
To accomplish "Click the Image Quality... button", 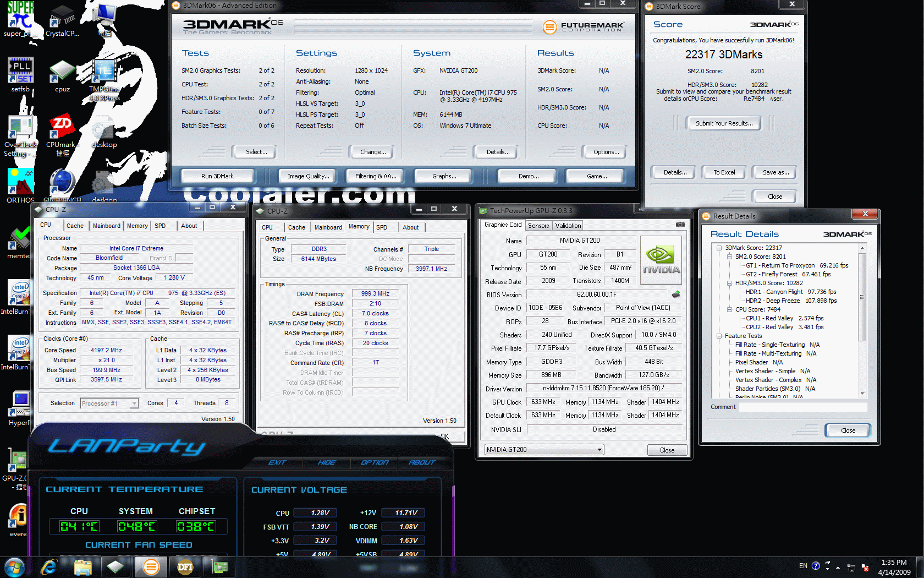I will (x=309, y=176).
